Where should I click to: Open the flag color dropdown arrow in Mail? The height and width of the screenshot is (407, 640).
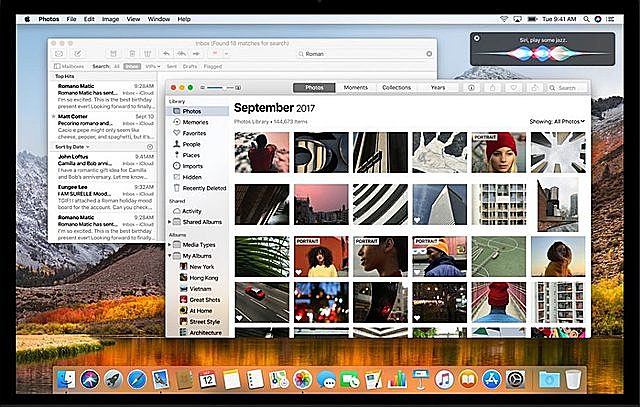(226, 53)
